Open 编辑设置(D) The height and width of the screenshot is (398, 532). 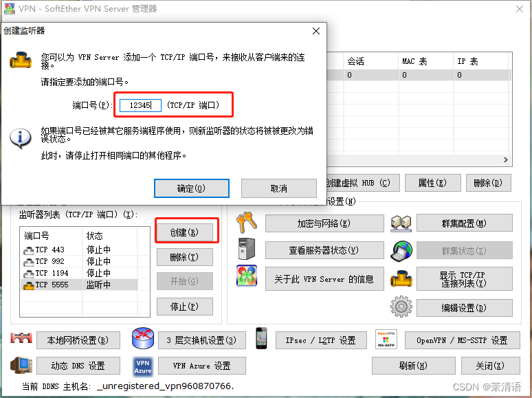[464, 308]
